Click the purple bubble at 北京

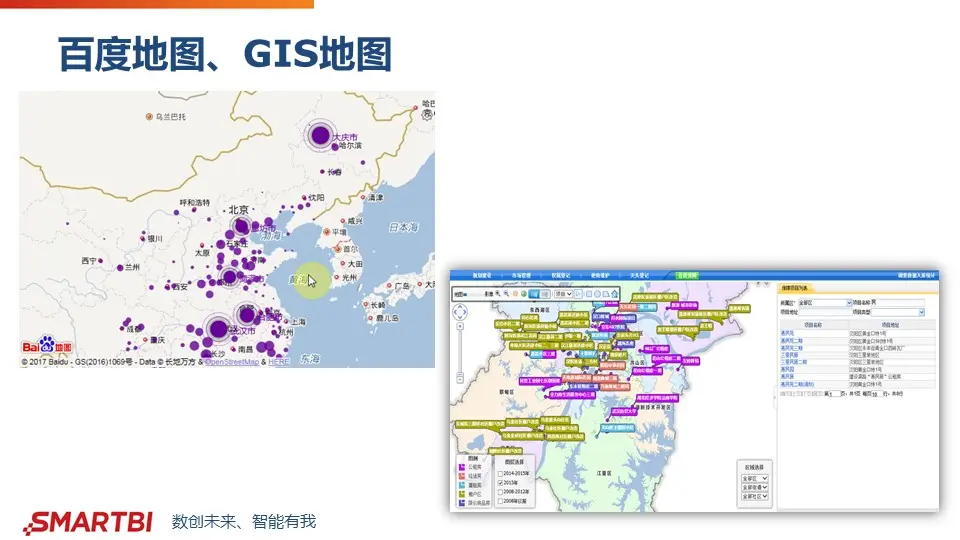[x=241, y=227]
